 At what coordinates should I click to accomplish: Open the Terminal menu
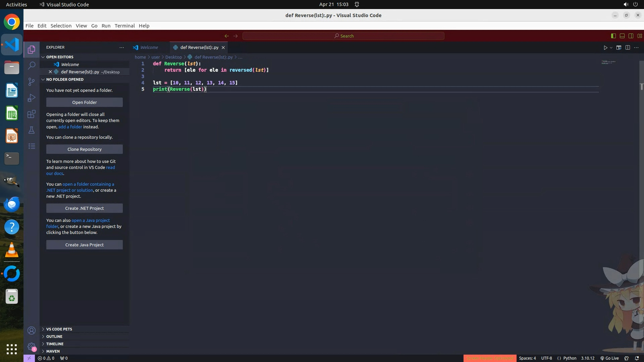(124, 26)
